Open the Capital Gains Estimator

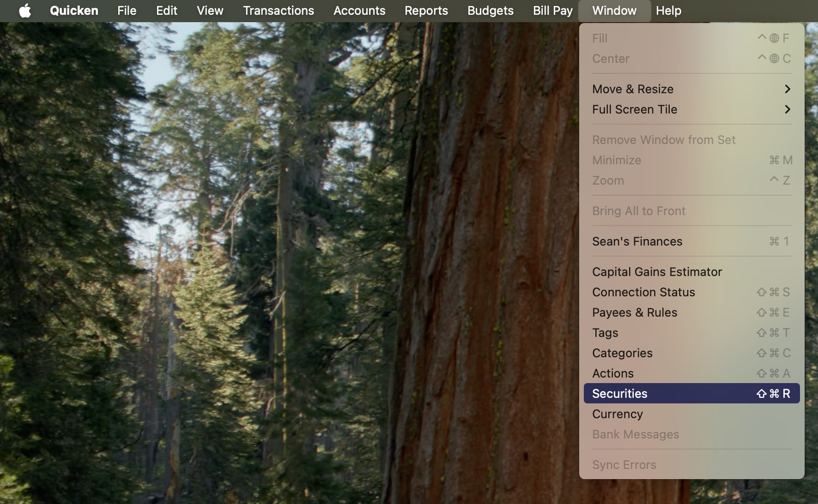tap(691, 272)
